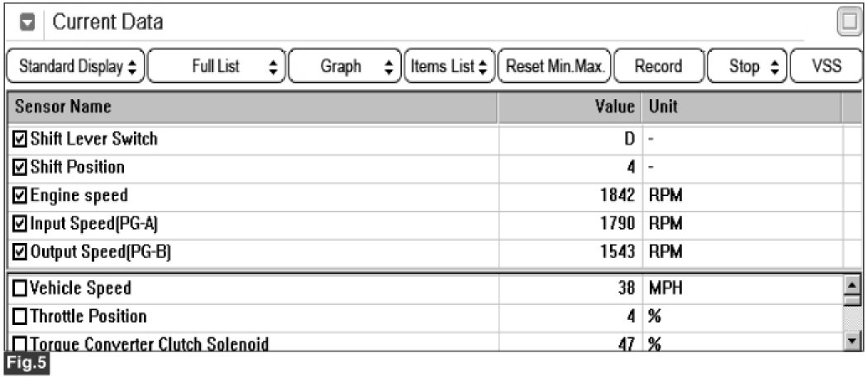The height and width of the screenshot is (377, 868).
Task: Click the scrollbar up arrow
Action: click(x=851, y=286)
